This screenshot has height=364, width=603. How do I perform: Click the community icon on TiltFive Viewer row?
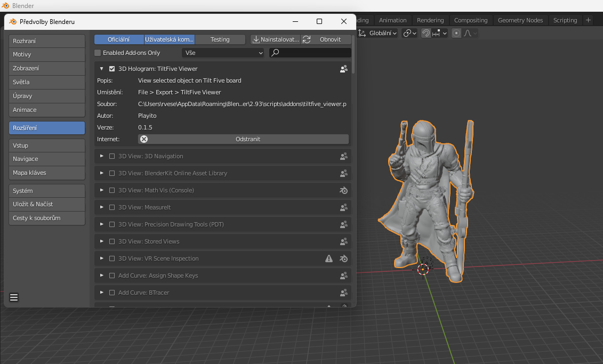(343, 69)
